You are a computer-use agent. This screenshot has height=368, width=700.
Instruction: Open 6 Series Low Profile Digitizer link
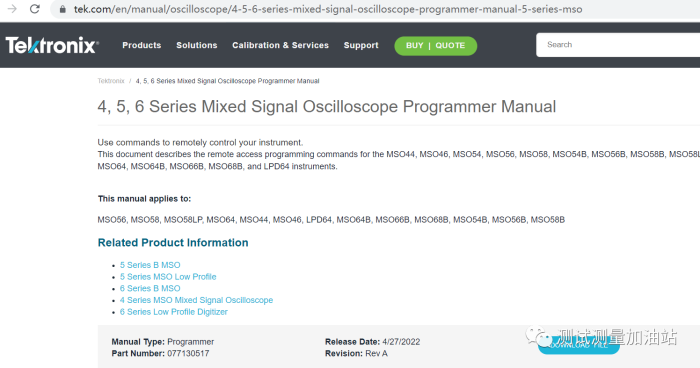click(x=174, y=312)
